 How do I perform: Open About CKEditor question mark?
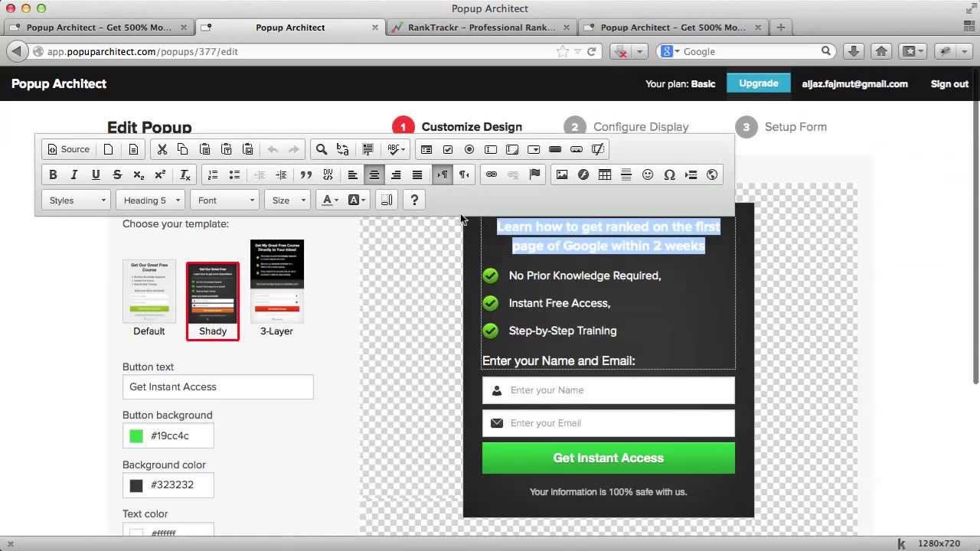[x=414, y=201]
